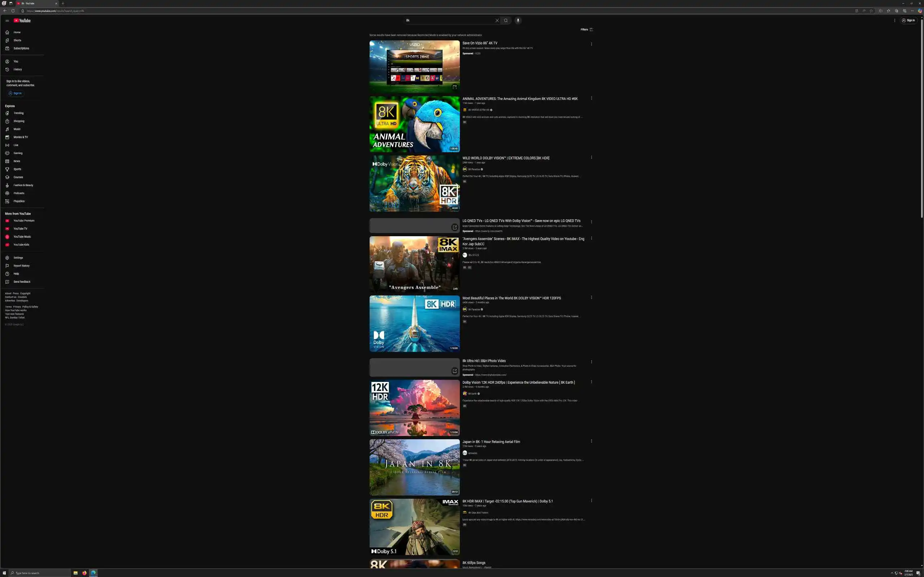Viewport: 924px width, 577px height.
Task: Open Gaming in sidebar
Action: click(18, 153)
